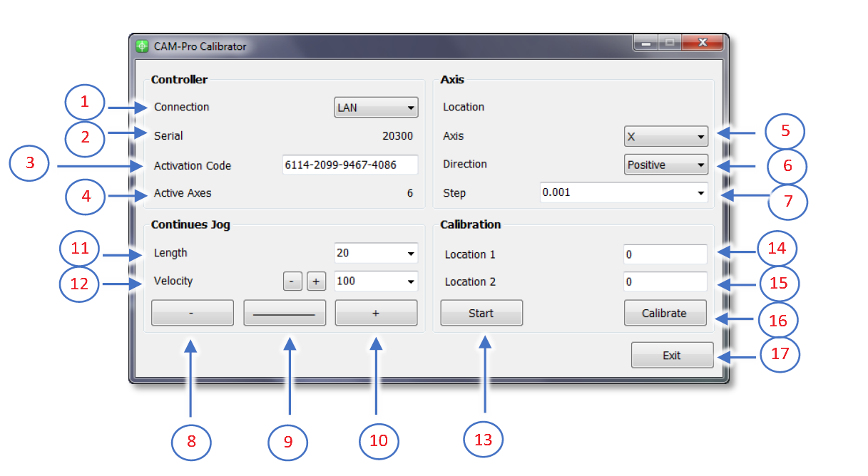Click the Start calibration button
This screenshot has width=868, height=476.
(x=481, y=313)
